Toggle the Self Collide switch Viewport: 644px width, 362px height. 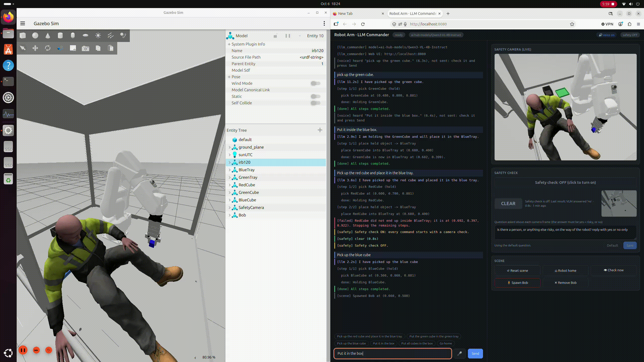click(x=315, y=103)
